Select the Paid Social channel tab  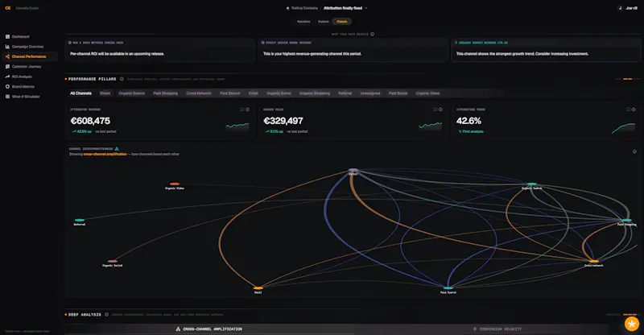point(398,93)
